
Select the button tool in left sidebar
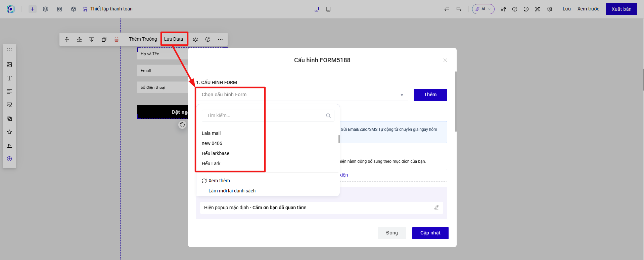[x=9, y=105]
